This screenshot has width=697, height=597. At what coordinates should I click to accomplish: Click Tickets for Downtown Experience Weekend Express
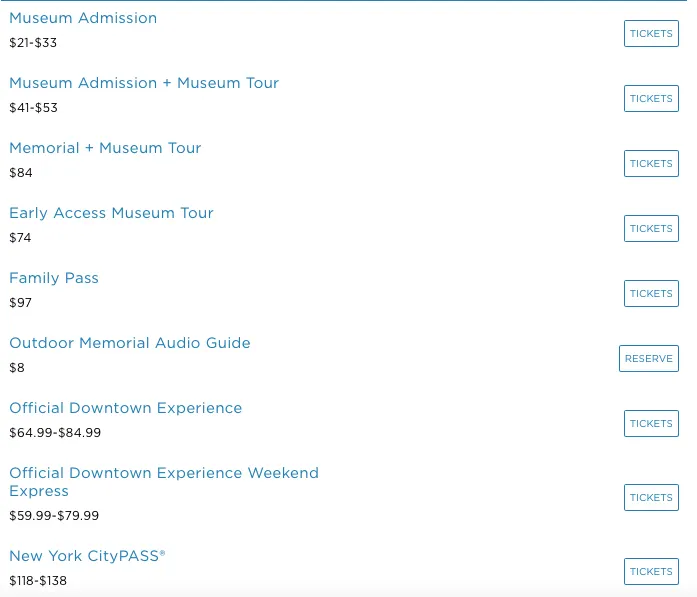click(651, 497)
